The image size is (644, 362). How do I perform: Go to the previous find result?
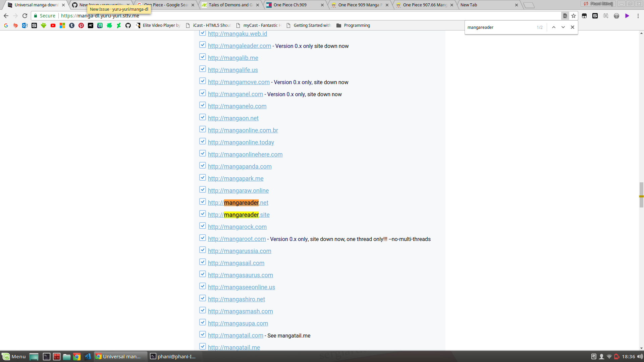coord(554,27)
